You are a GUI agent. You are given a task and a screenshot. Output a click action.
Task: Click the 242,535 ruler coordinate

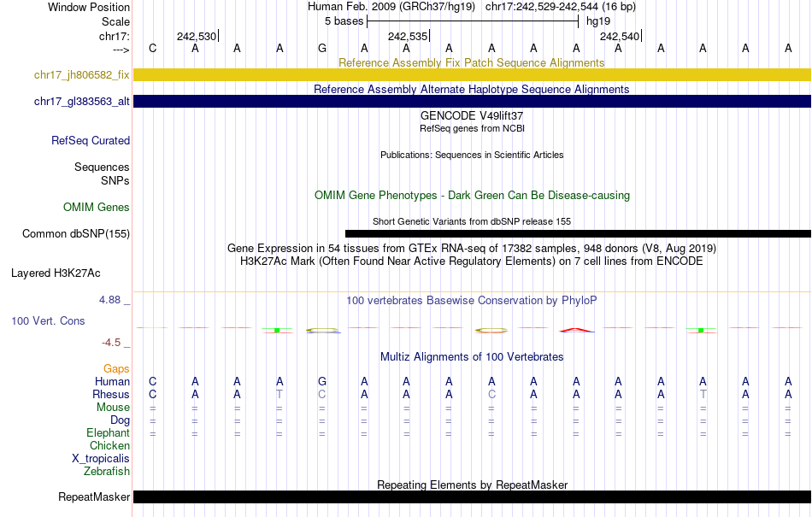[x=408, y=36]
